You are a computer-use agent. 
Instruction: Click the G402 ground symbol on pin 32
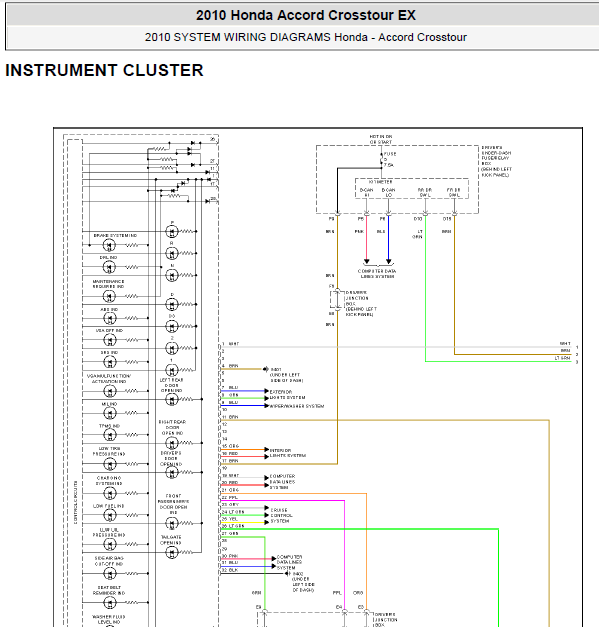click(287, 573)
